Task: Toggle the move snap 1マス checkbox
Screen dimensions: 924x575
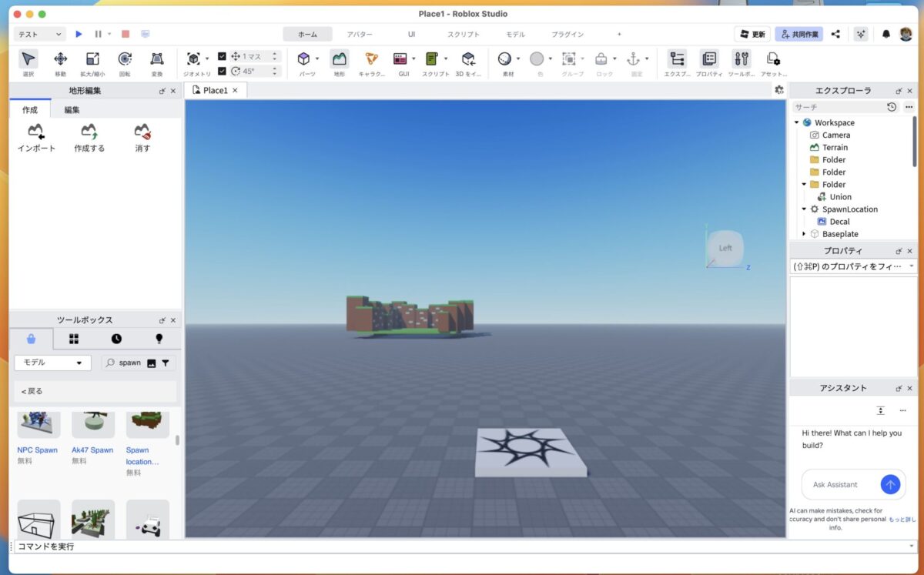Action: pyautogui.click(x=223, y=56)
